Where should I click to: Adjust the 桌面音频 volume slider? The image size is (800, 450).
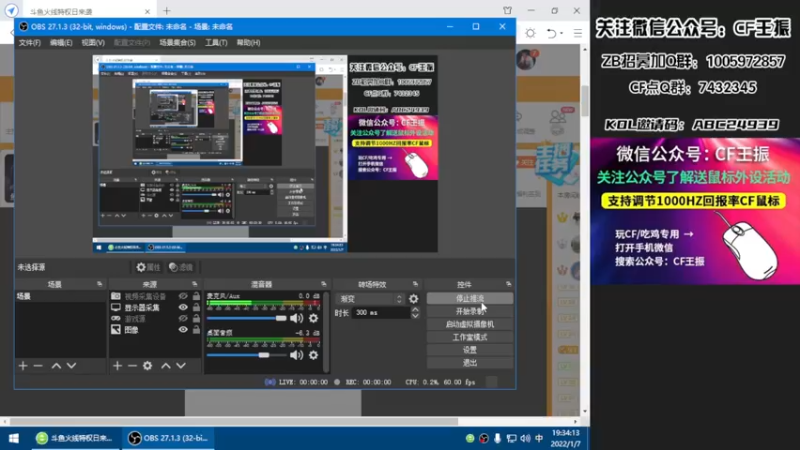[x=247, y=355]
